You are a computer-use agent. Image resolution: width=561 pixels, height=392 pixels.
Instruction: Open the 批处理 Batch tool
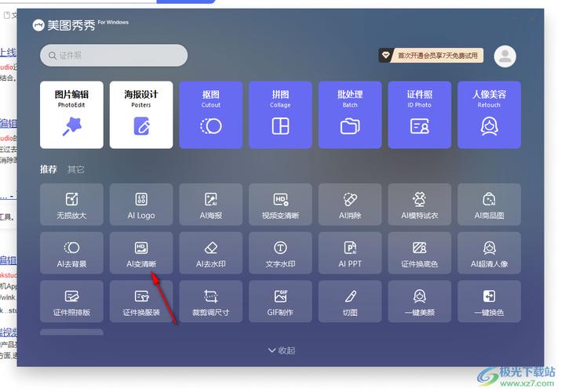[x=350, y=114]
